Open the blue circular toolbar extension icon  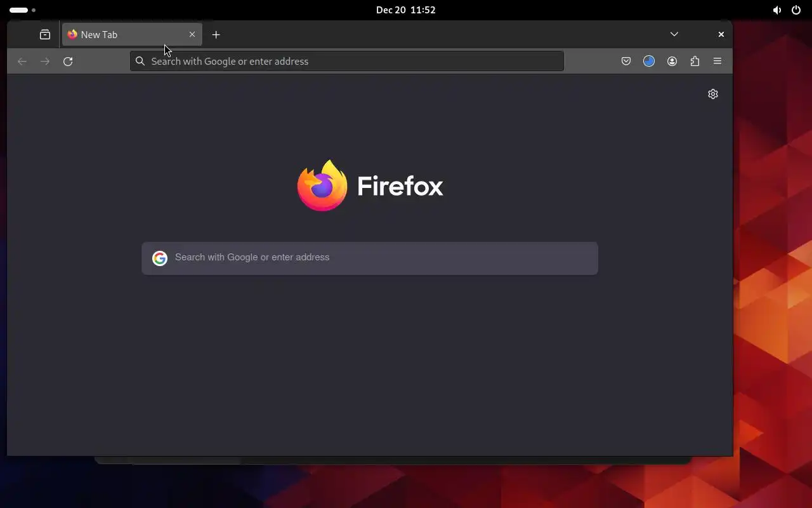coord(649,61)
